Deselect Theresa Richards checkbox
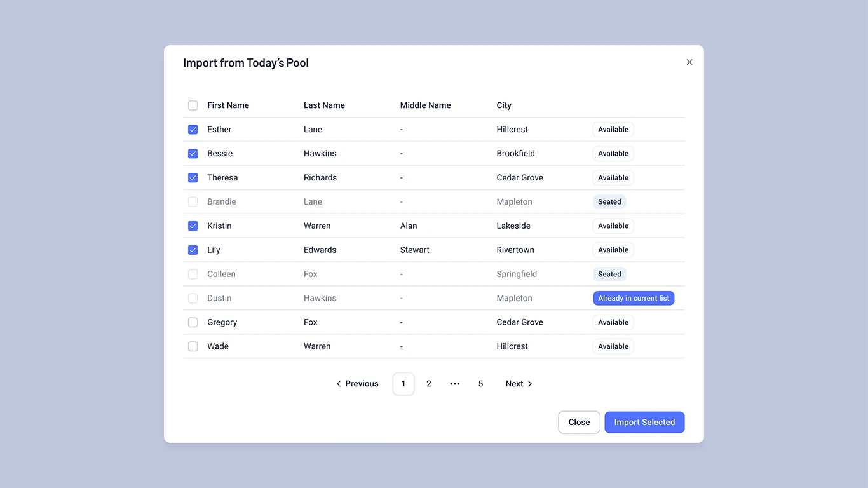868x488 pixels. tap(193, 178)
